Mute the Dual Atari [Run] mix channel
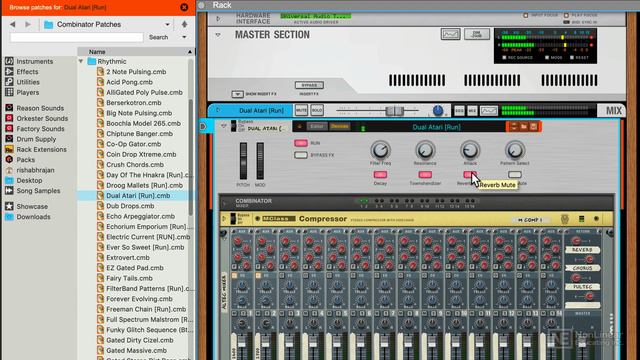The image size is (640, 360). (x=301, y=110)
